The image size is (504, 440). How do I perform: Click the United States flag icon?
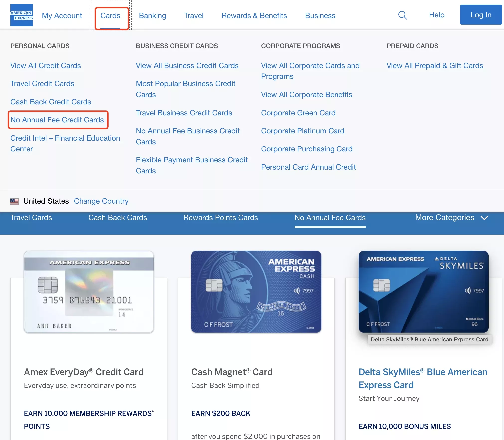point(14,201)
